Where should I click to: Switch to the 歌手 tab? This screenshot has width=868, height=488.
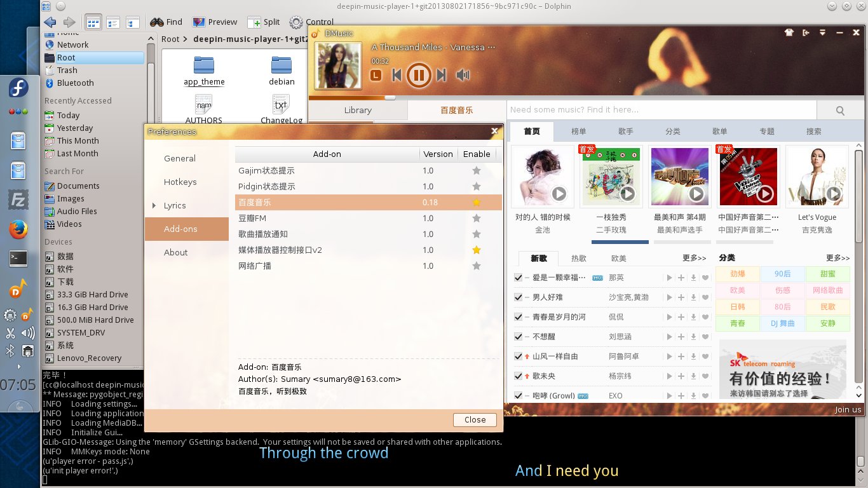click(625, 132)
